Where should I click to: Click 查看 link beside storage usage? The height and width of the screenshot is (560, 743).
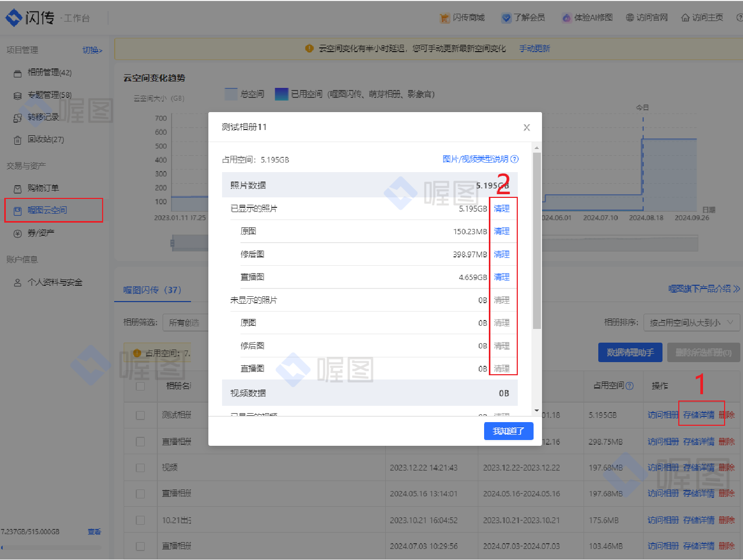click(x=94, y=532)
